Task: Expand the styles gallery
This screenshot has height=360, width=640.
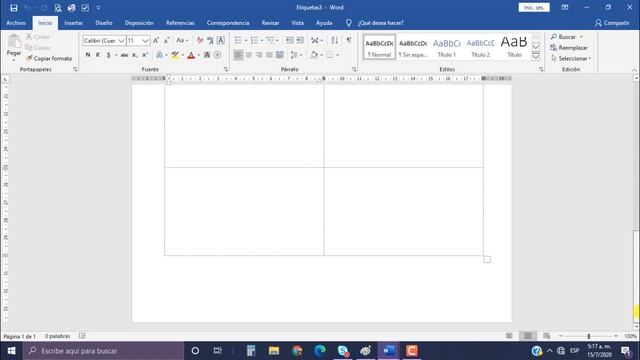Action: coord(536,57)
